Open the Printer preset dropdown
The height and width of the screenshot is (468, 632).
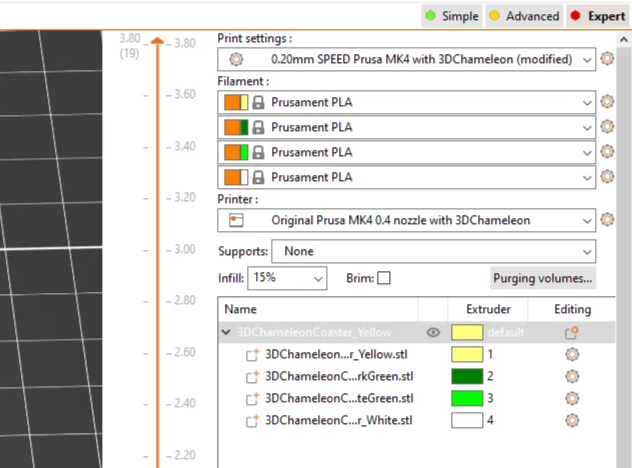click(407, 220)
